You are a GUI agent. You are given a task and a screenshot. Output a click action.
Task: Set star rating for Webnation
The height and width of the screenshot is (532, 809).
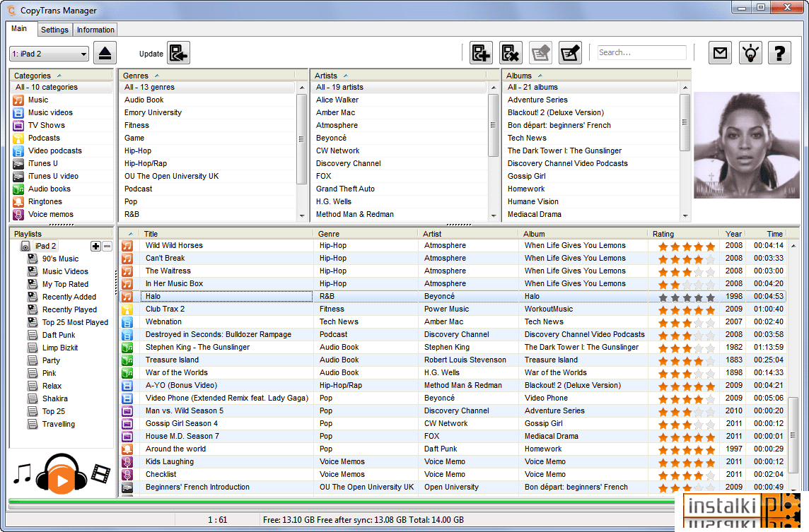687,322
